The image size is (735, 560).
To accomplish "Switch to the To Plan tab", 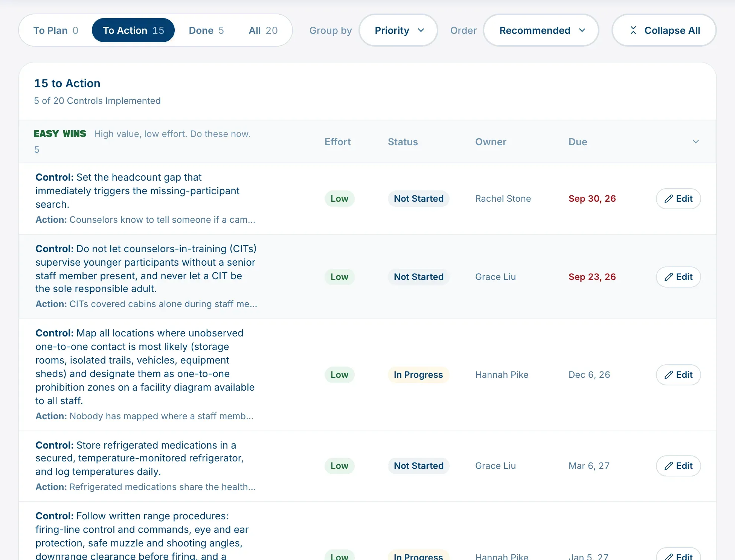I will pyautogui.click(x=56, y=30).
